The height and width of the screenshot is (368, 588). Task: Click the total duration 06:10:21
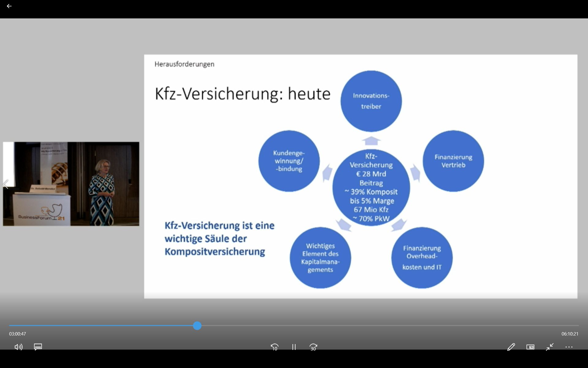[570, 334]
